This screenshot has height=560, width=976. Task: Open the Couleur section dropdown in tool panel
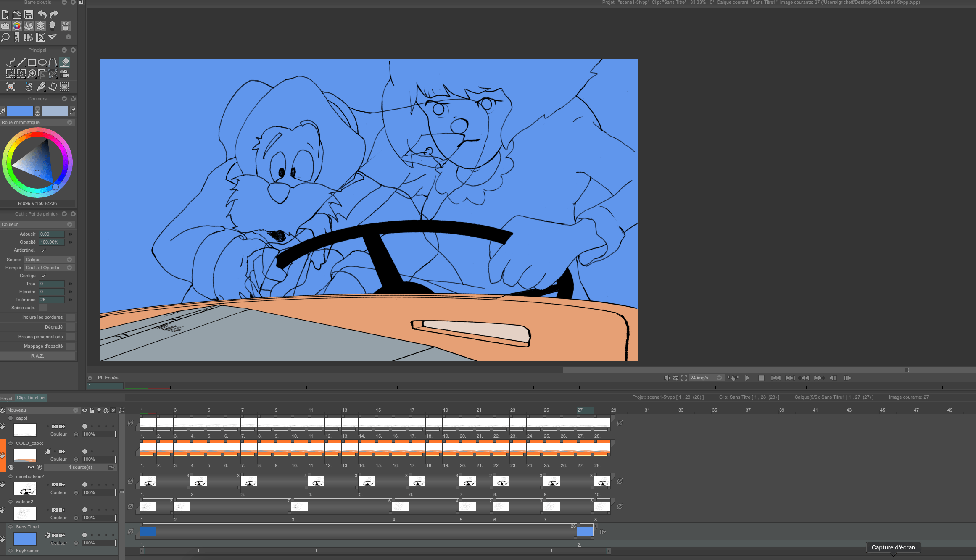(x=37, y=225)
